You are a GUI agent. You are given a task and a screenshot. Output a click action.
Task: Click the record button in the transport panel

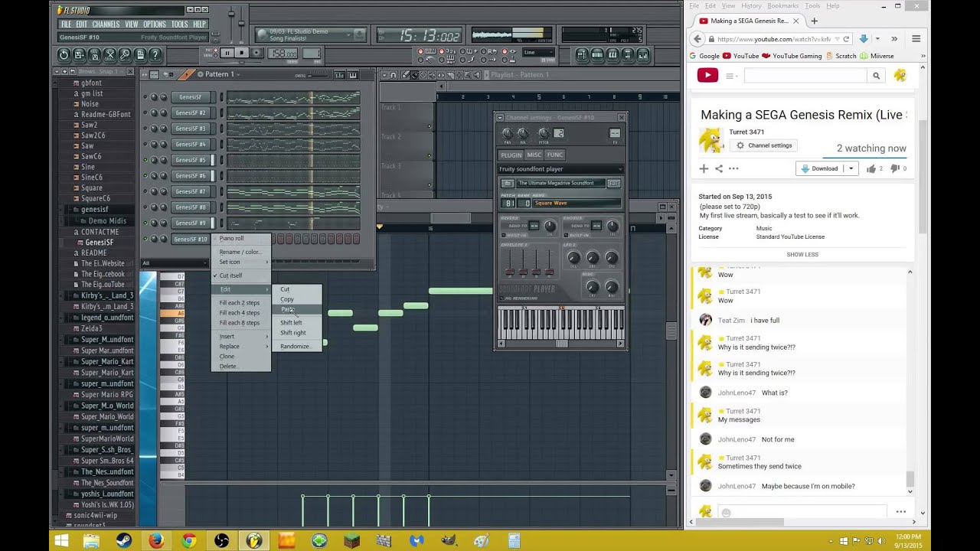coord(256,53)
